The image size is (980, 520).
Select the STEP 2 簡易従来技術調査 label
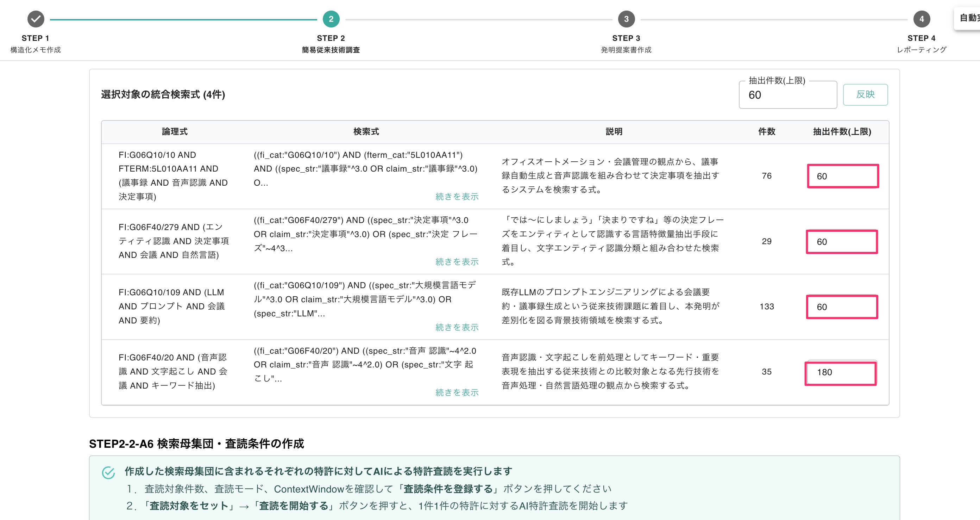pyautogui.click(x=331, y=44)
